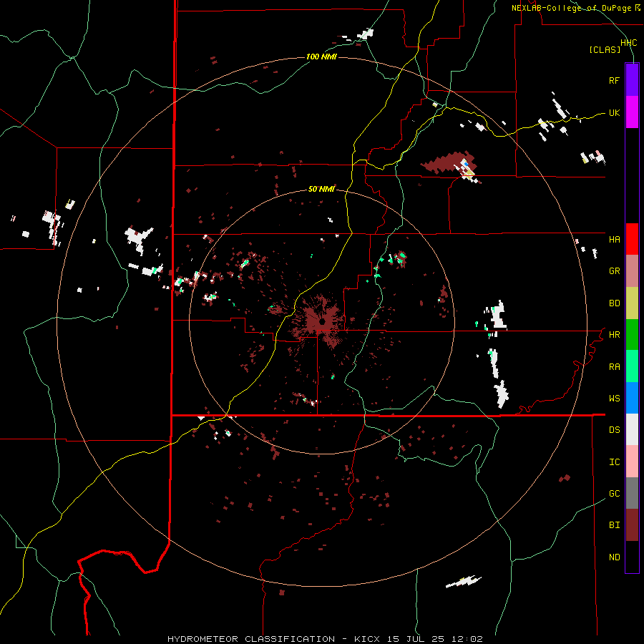This screenshot has width=644, height=644.
Task: Click the radar site center clutter
Action: point(321,321)
